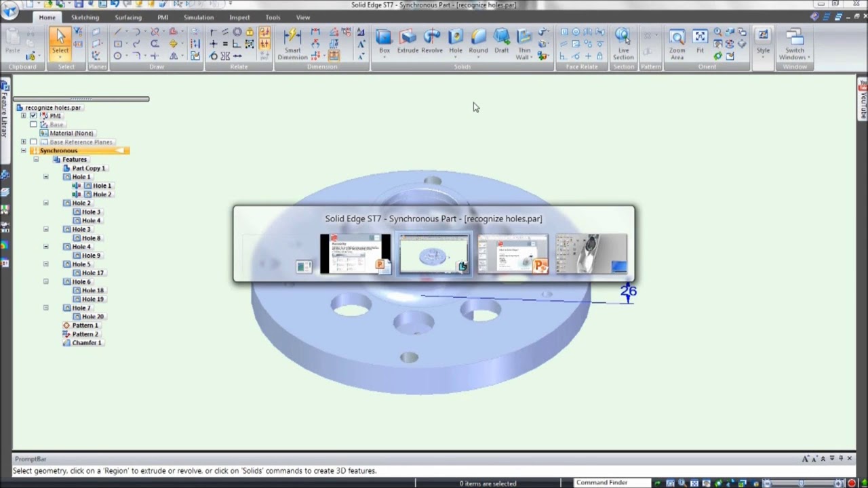The height and width of the screenshot is (488, 868).
Task: Open the Tools ribbon tab
Action: click(x=273, y=17)
